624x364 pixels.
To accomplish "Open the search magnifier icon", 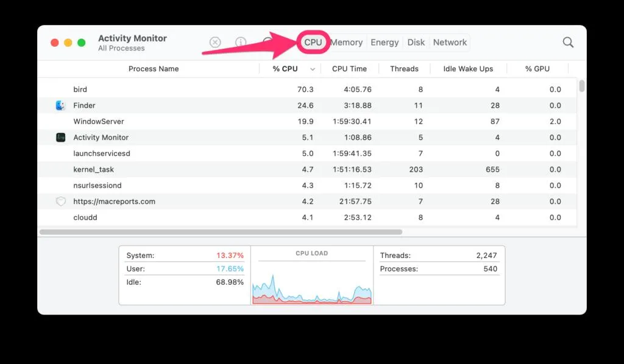I will 568,42.
